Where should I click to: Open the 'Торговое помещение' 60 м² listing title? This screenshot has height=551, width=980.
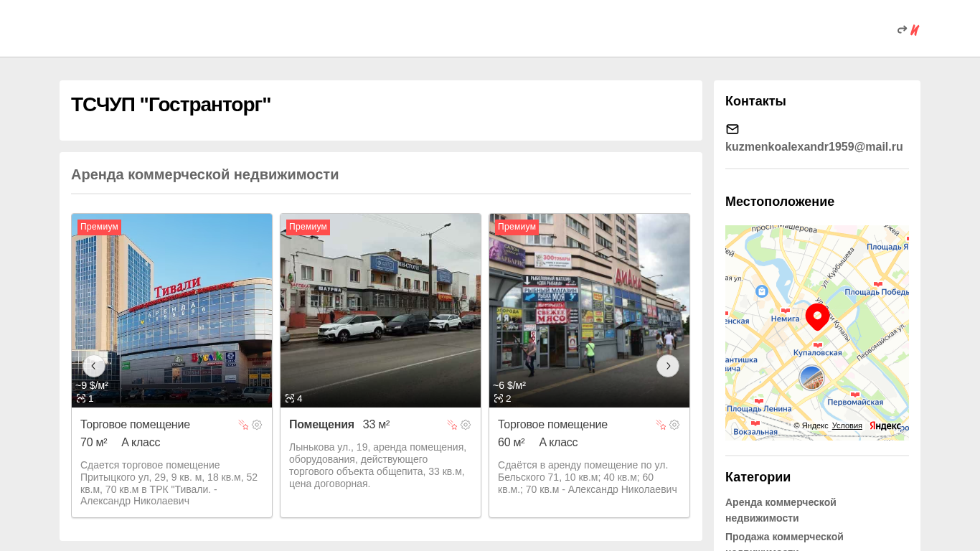pyautogui.click(x=552, y=424)
